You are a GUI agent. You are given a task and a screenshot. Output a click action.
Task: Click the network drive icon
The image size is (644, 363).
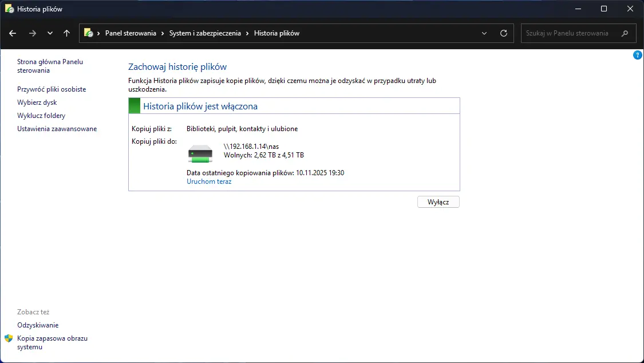click(200, 153)
